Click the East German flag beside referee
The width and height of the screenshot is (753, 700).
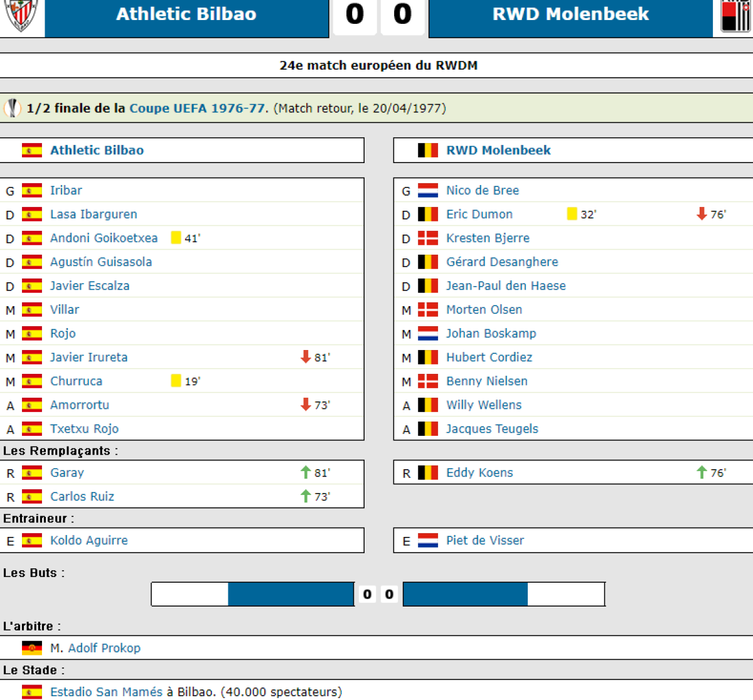(32, 648)
